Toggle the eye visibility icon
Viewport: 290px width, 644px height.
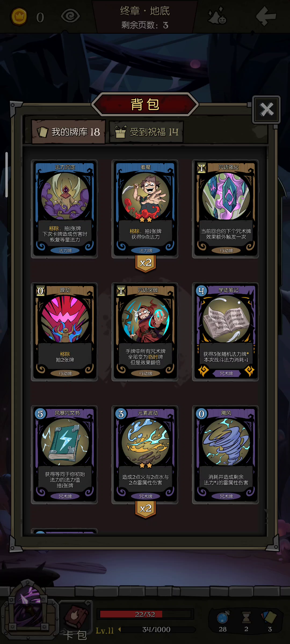click(x=70, y=16)
